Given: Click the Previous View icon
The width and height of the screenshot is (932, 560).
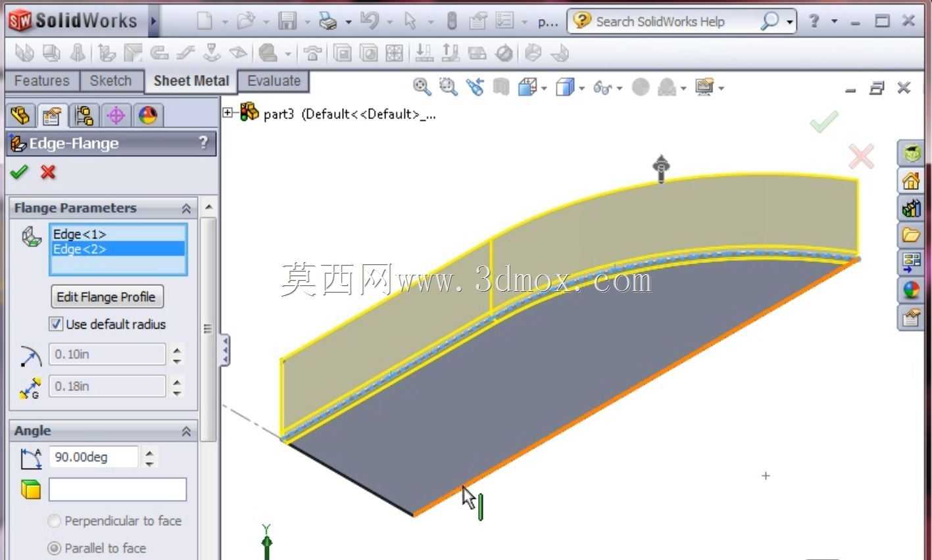Looking at the screenshot, I should click(475, 87).
